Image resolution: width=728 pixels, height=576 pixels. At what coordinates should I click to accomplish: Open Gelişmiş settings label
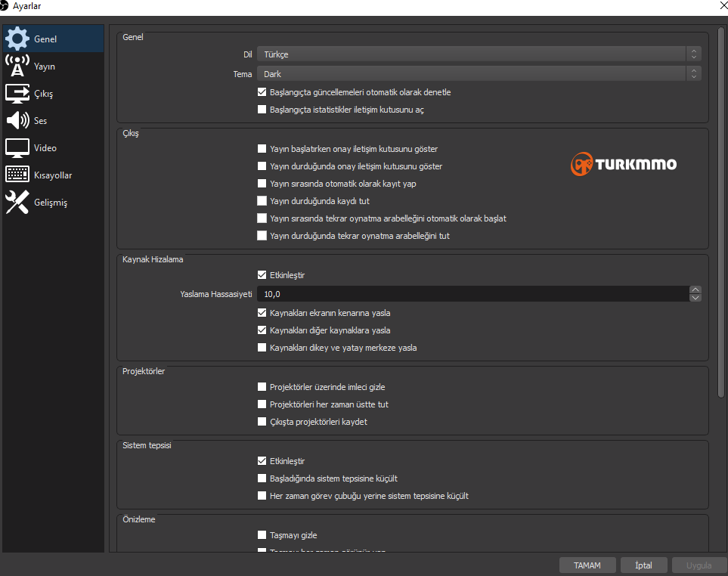tap(51, 203)
